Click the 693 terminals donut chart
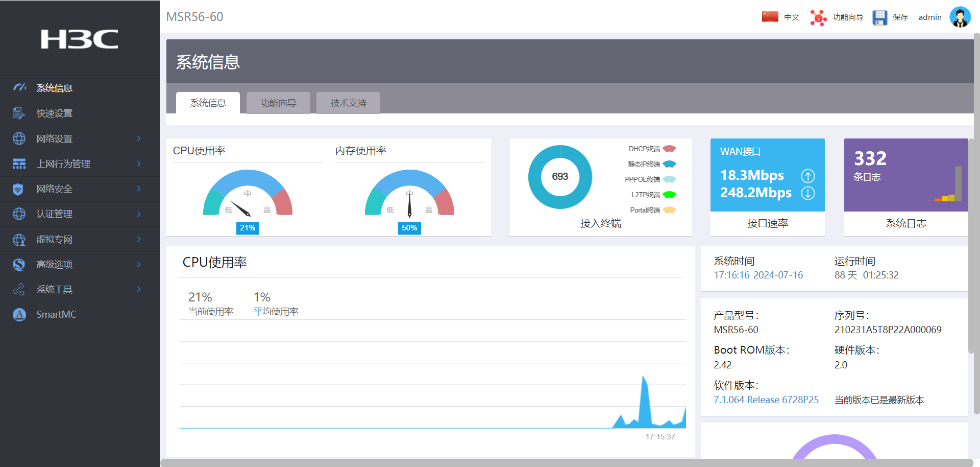Screen dimensions: 980x467 [x=560, y=177]
